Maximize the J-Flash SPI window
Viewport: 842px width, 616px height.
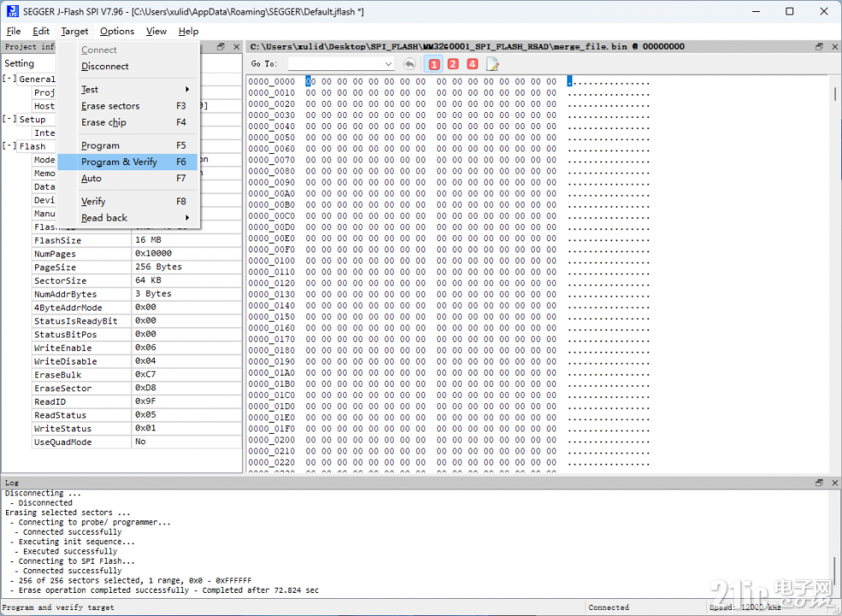[789, 11]
